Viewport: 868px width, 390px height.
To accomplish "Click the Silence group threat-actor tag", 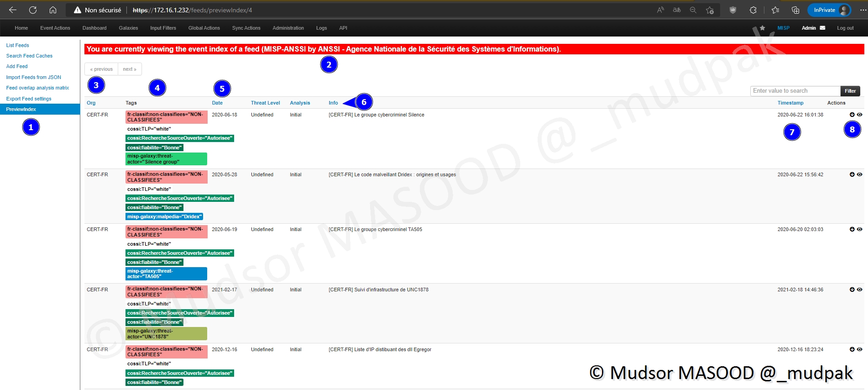I will point(166,159).
